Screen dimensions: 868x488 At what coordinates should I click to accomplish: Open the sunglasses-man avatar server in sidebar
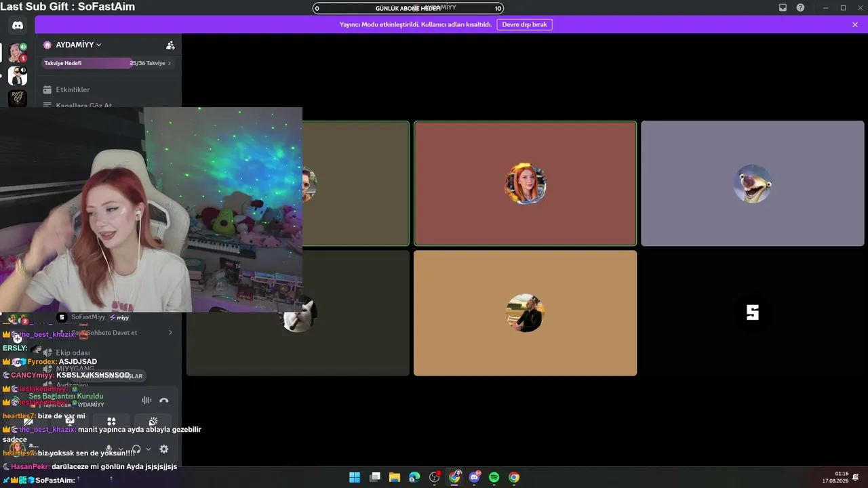pos(18,75)
